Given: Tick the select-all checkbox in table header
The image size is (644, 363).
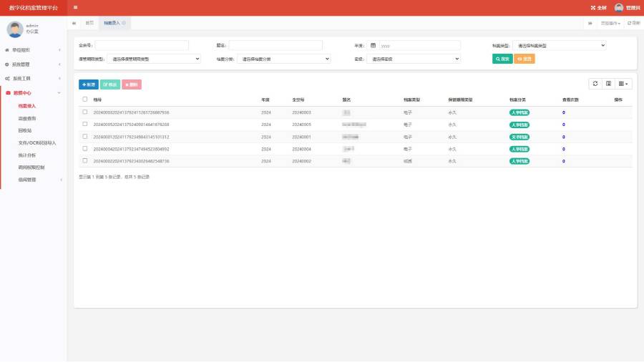Looking at the screenshot, I should [85, 100].
